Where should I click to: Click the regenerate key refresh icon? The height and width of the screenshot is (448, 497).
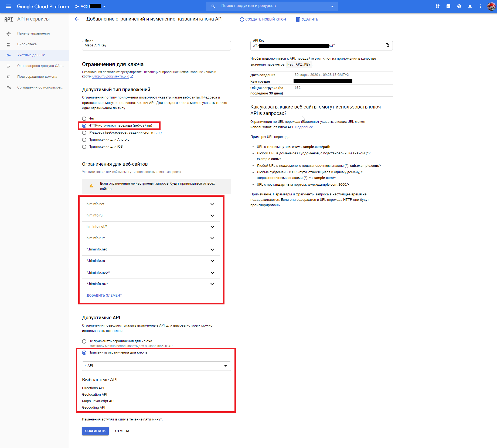click(x=242, y=19)
